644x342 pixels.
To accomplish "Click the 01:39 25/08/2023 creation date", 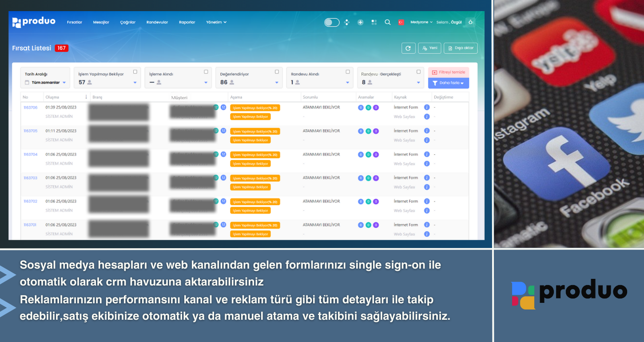I will [61, 108].
